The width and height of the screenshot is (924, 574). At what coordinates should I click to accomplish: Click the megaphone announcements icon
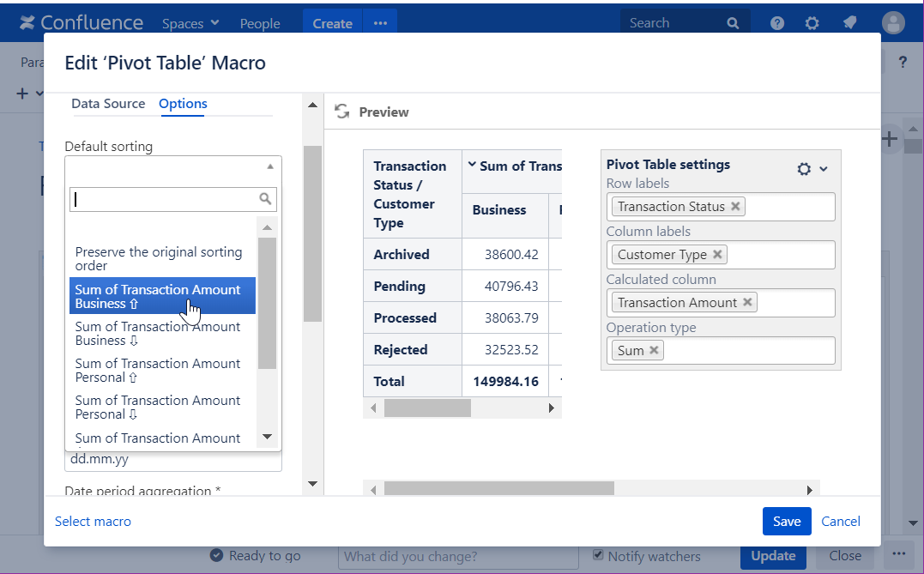tap(849, 23)
